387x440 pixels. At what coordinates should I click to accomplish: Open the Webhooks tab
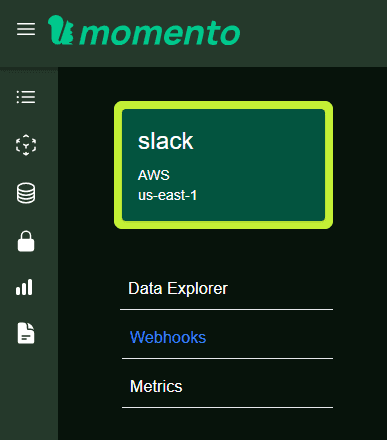pyautogui.click(x=168, y=337)
